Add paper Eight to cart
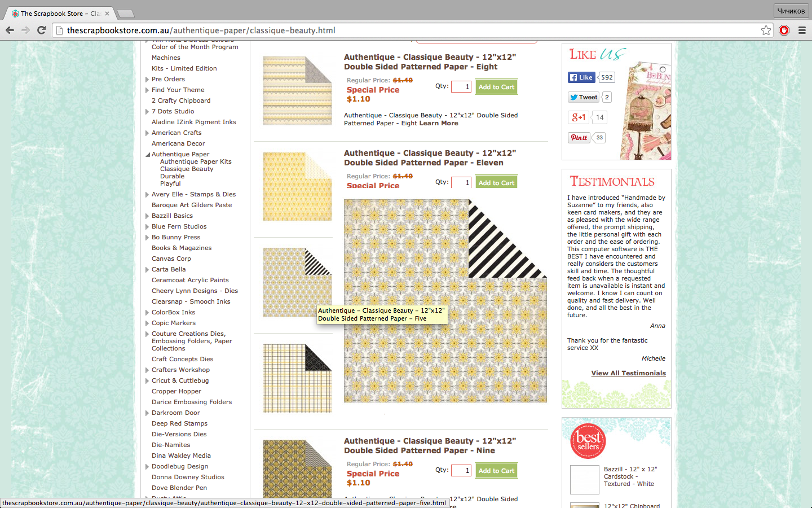The image size is (812, 508). 496,87
